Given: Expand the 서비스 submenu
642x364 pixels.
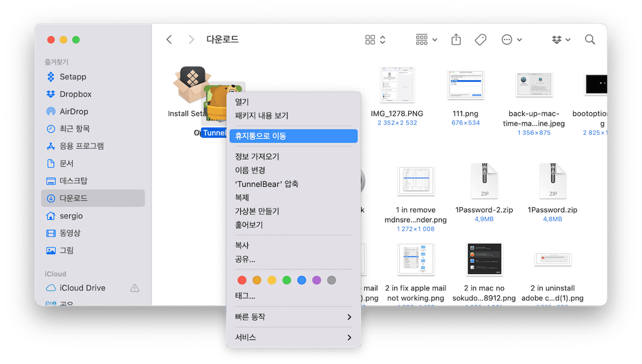Looking at the screenshot, I should pyautogui.click(x=294, y=338).
